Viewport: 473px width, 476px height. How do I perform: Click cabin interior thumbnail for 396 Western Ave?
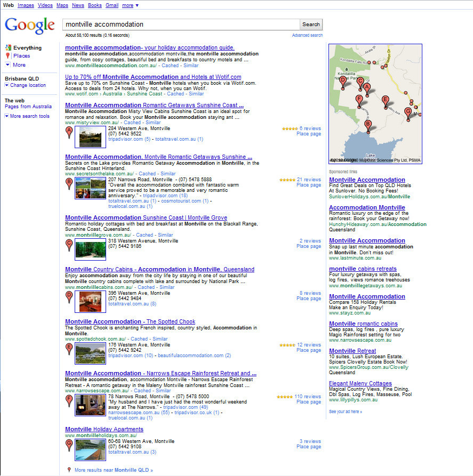[x=90, y=302]
